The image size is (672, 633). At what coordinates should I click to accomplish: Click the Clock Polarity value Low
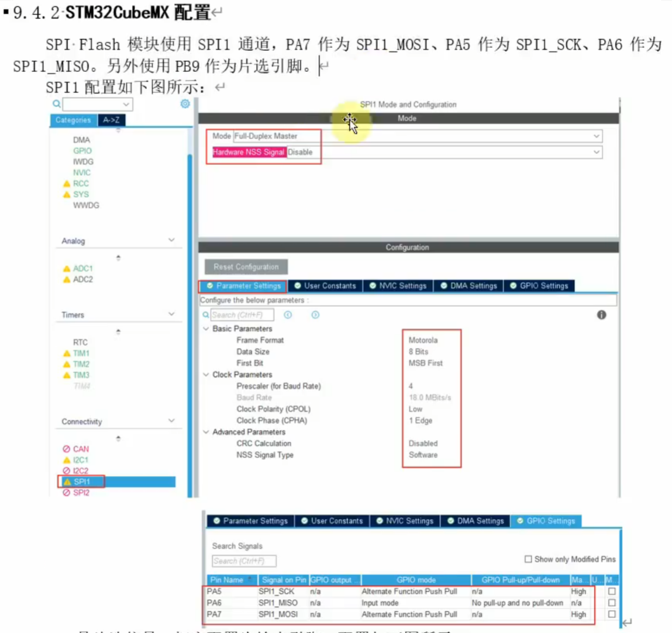(415, 409)
